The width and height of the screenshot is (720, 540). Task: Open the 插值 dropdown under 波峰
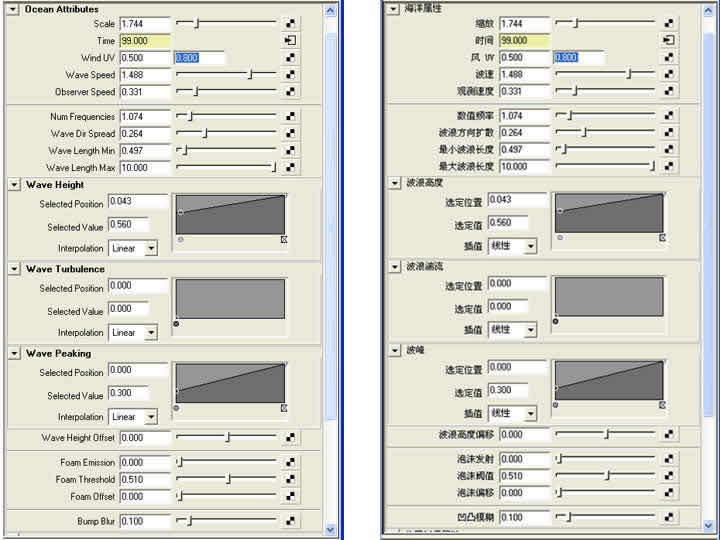[x=530, y=414]
